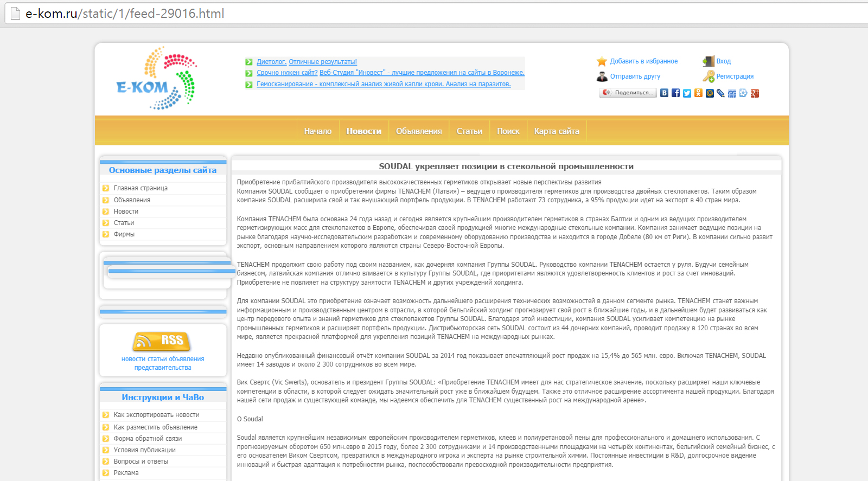Open Фирмы in the sidebar
Screen dimensions: 868x481
coord(124,234)
